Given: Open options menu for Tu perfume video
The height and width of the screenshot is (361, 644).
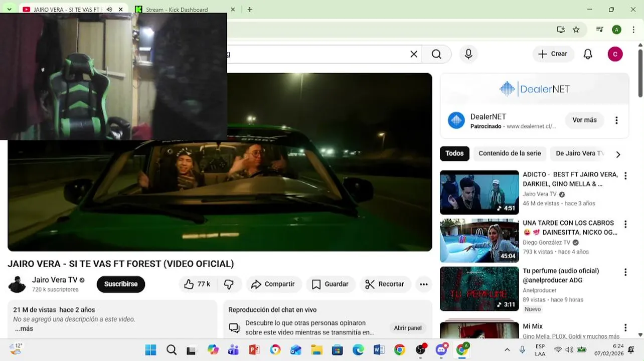Looking at the screenshot, I should tap(625, 272).
